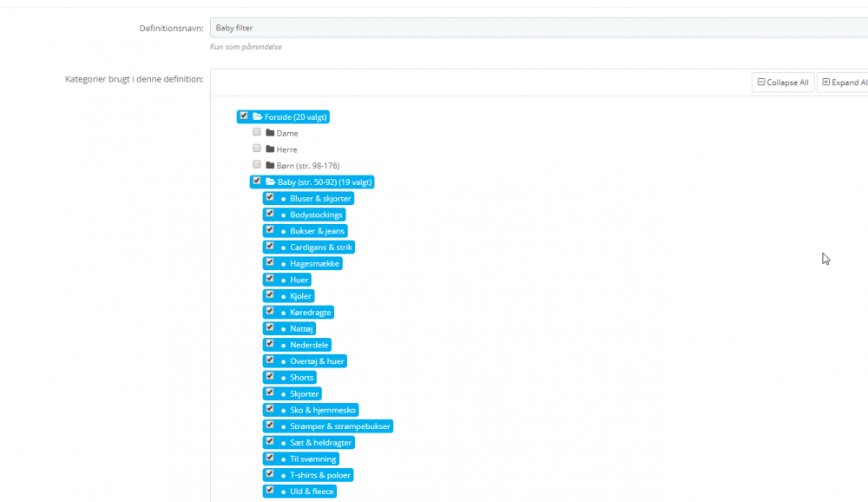868x502 pixels.
Task: Uncheck the Nederdele checkbox
Action: point(270,344)
